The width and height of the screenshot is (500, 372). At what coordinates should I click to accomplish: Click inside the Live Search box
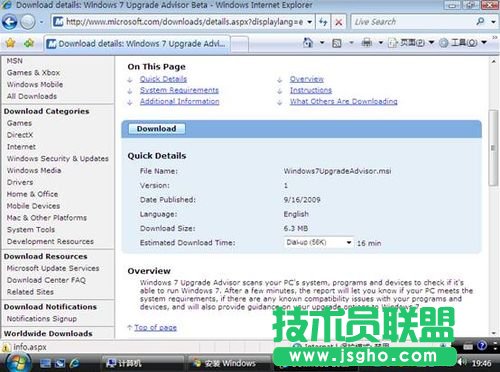(x=413, y=22)
